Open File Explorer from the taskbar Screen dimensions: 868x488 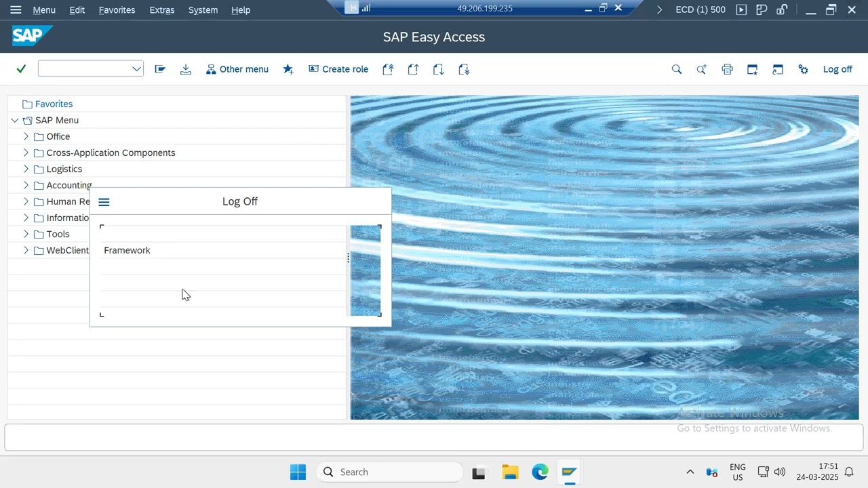pyautogui.click(x=510, y=472)
